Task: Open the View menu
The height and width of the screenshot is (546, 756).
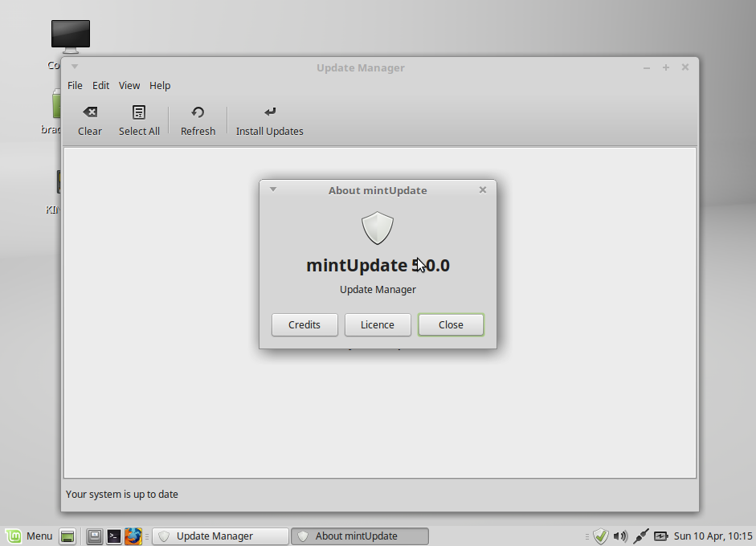Action: [x=129, y=85]
